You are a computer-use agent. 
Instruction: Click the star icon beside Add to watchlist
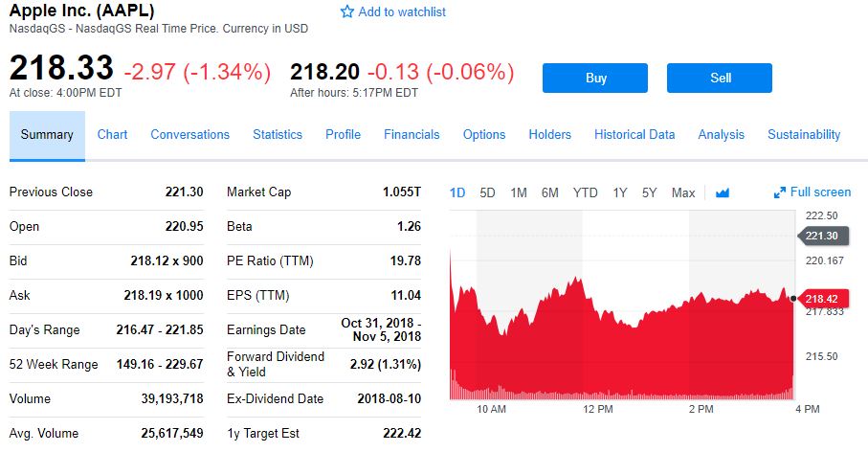346,12
